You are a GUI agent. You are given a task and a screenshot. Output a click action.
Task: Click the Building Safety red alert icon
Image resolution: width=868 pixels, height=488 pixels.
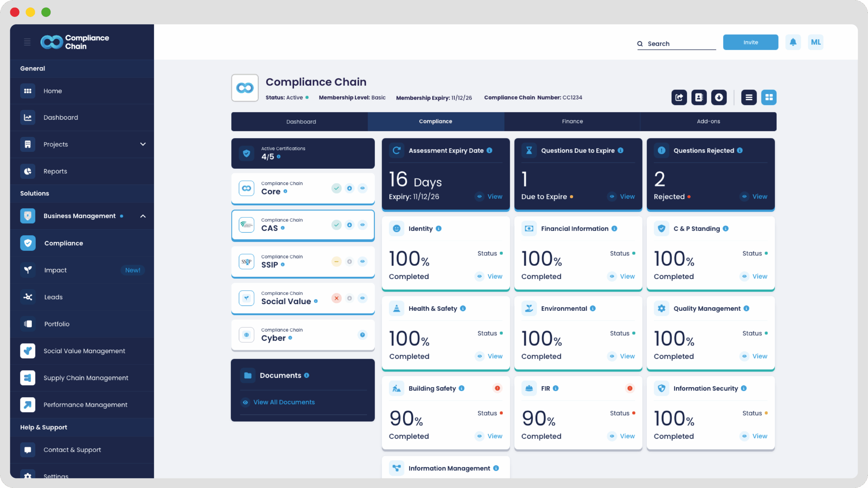[x=497, y=388]
